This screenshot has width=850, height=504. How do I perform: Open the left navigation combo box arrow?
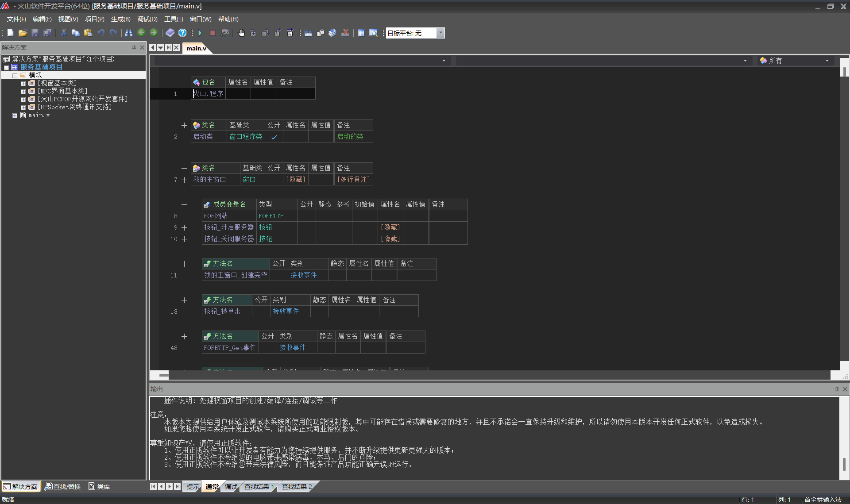pyautogui.click(x=444, y=61)
